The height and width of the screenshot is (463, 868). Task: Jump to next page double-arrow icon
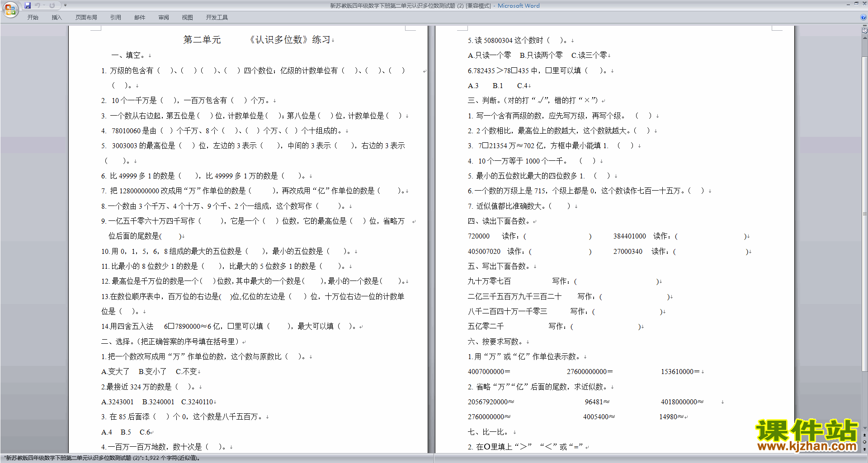point(864,449)
